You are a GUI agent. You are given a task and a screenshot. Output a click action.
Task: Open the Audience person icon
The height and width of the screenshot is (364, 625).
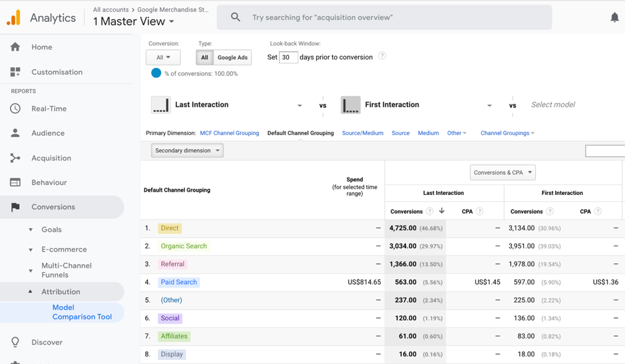[x=15, y=133]
